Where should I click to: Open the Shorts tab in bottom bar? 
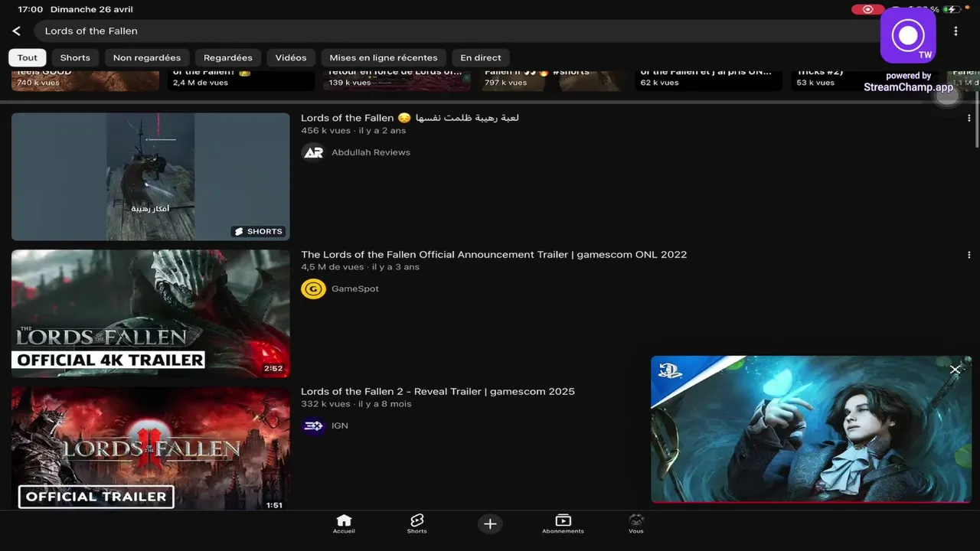coord(417,523)
